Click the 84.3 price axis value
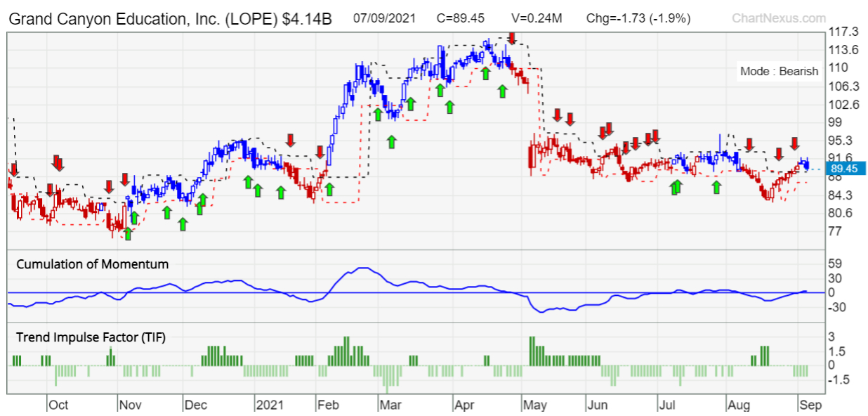The image size is (868, 416). pyautogui.click(x=841, y=195)
